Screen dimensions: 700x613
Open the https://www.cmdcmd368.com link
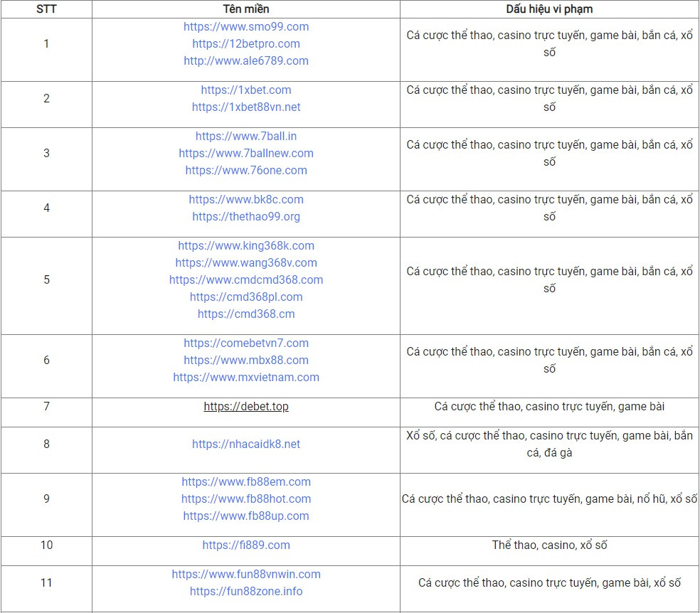coord(246,280)
